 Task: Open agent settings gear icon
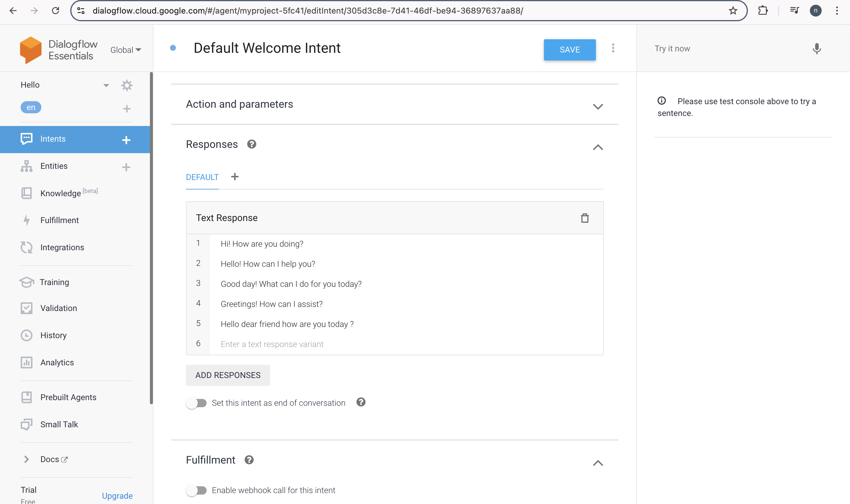(x=127, y=85)
